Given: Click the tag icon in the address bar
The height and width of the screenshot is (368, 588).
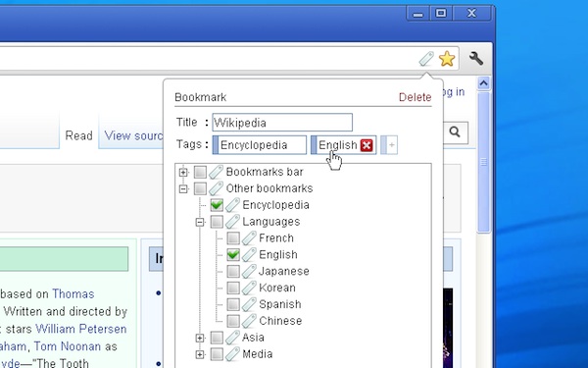Looking at the screenshot, I should (x=426, y=59).
